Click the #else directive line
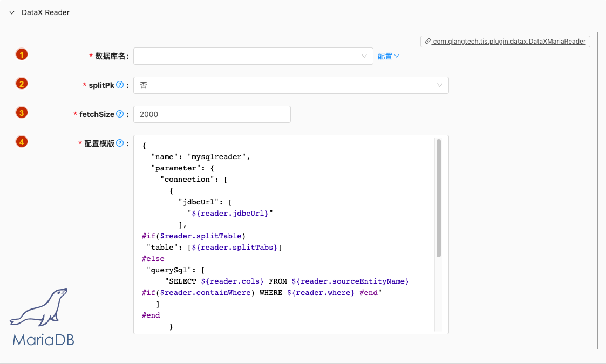Screen dimensions: 606x364 point(153,258)
